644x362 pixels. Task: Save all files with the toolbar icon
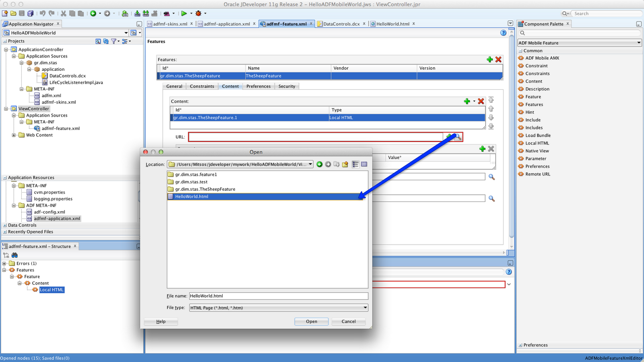tap(30, 13)
